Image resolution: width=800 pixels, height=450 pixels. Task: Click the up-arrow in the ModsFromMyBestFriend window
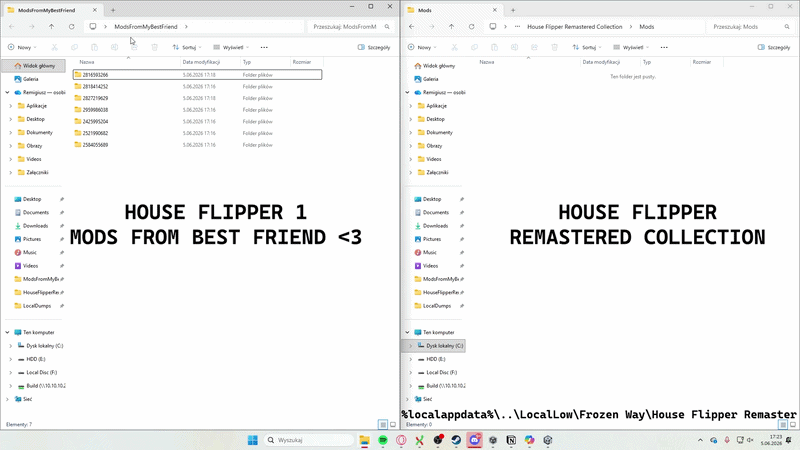52,27
